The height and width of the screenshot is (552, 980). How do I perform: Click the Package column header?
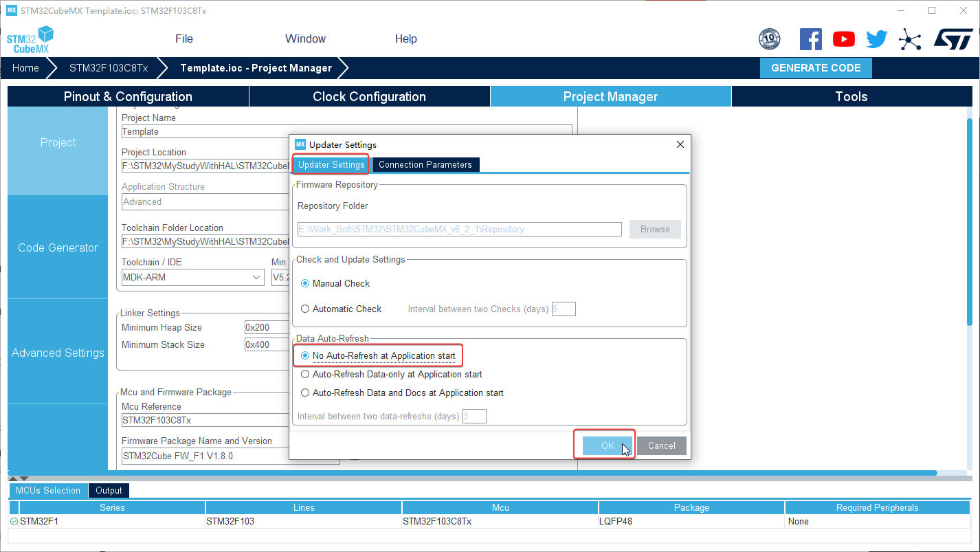pos(691,508)
